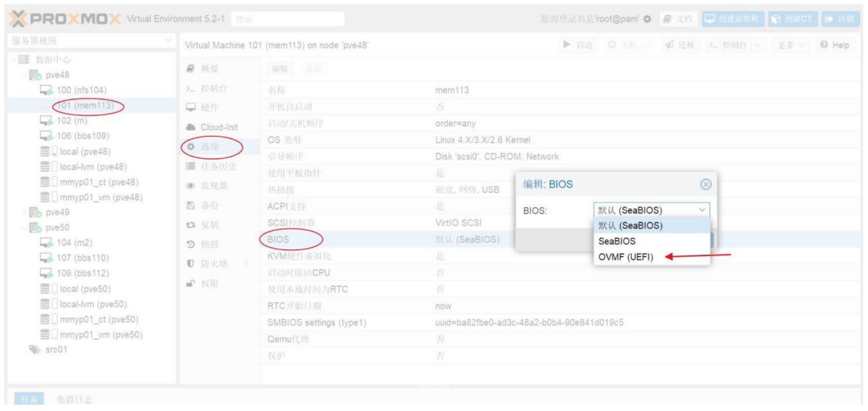Select the SMBIOS settings (type1) row
Viewport: 868px width, 411px height.
click(561, 323)
